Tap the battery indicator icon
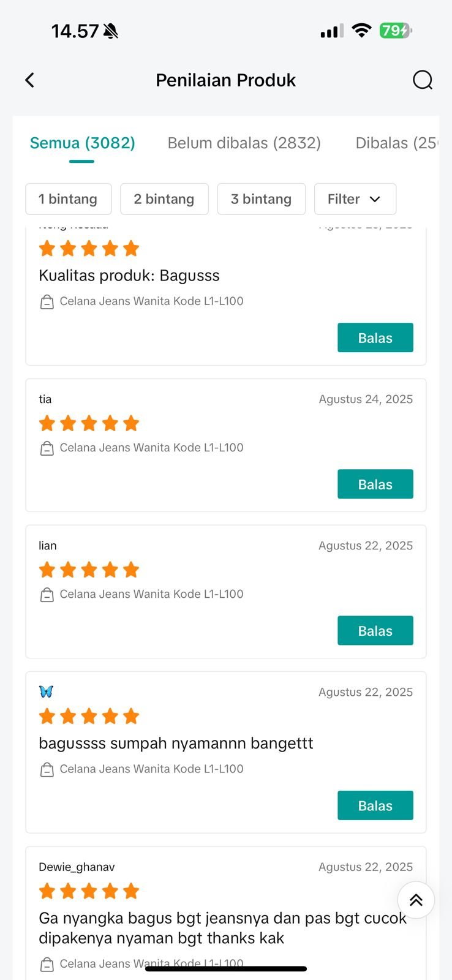 [x=395, y=31]
